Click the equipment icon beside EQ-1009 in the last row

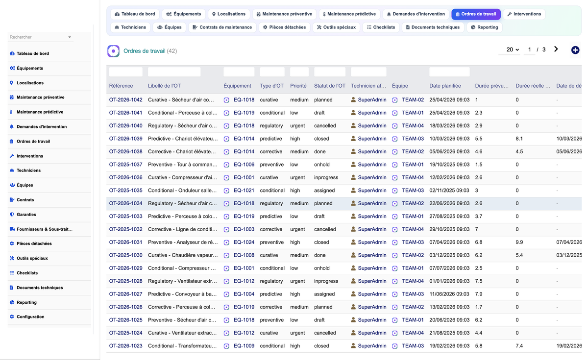click(226, 346)
